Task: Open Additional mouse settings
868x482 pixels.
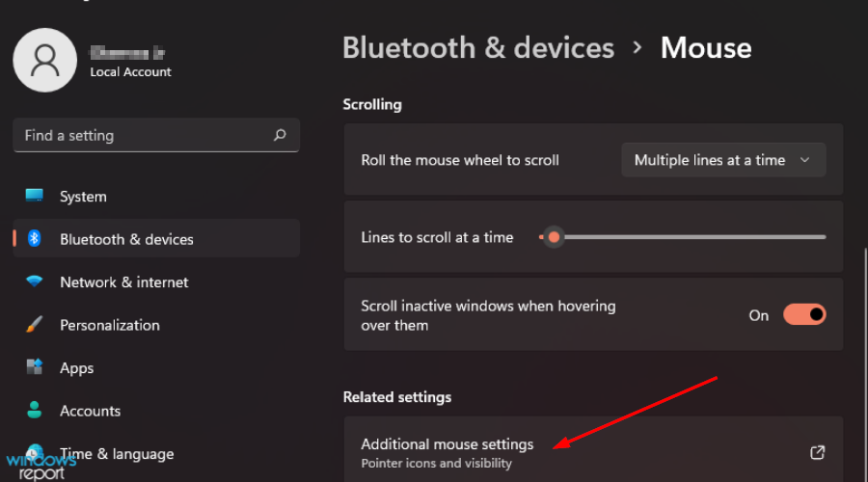Action: (x=447, y=445)
